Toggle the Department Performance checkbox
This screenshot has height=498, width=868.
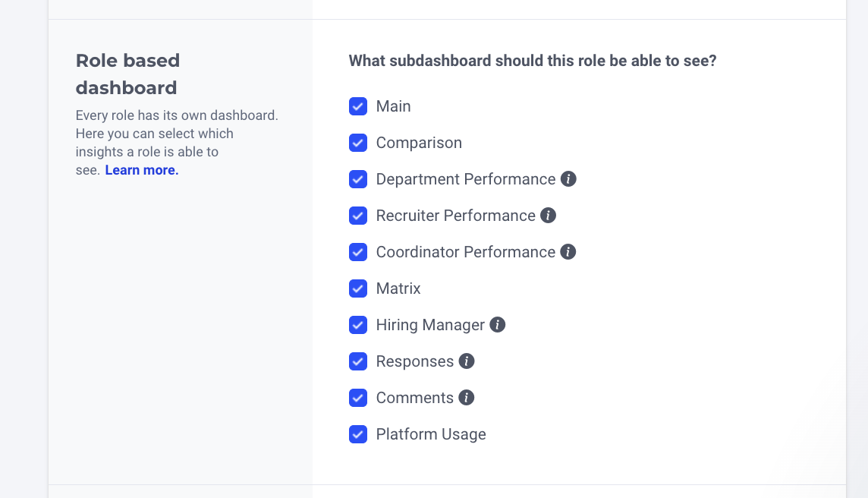pyautogui.click(x=358, y=179)
